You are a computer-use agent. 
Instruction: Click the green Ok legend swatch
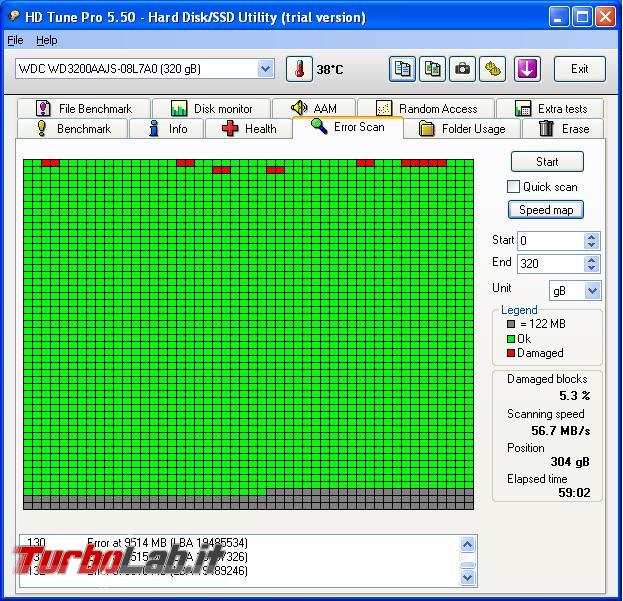(511, 339)
